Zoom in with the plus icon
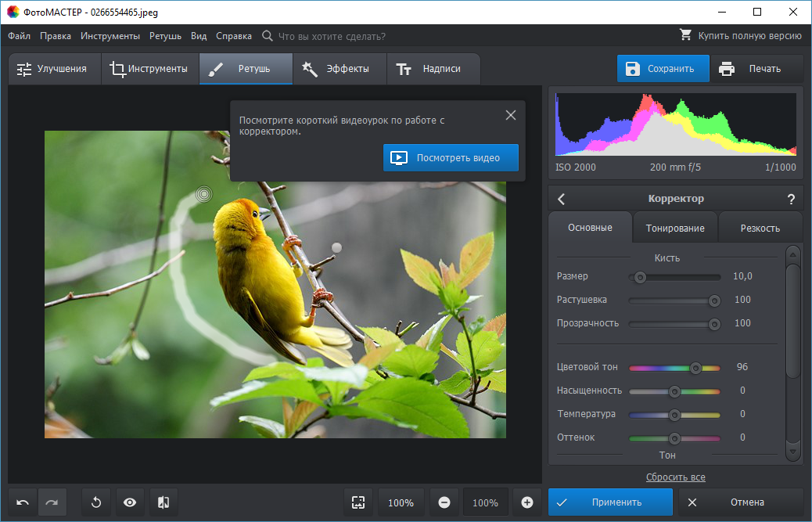The image size is (812, 522). (527, 502)
